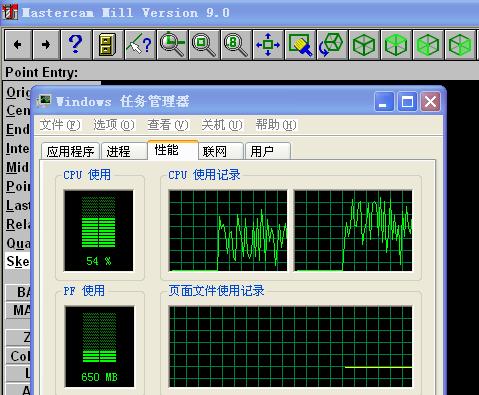Switch to the 用户 tab

click(x=268, y=151)
